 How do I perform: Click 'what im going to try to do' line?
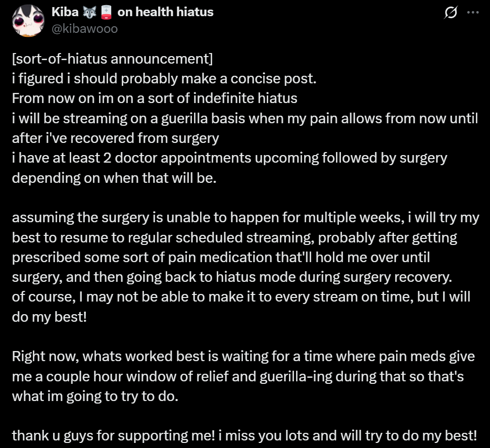coord(95,396)
